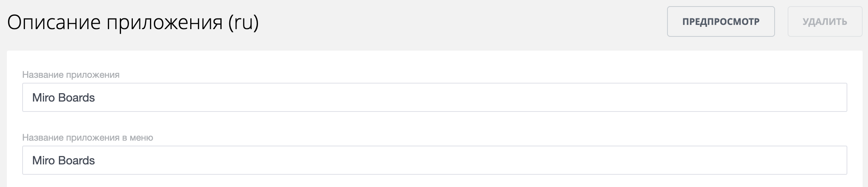Click the word приложения in the first label

93,75
